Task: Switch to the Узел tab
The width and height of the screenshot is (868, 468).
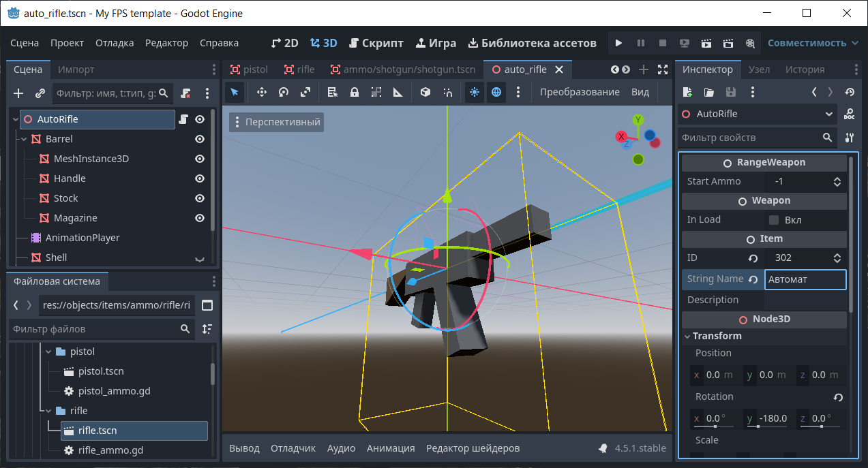Action: (x=759, y=69)
